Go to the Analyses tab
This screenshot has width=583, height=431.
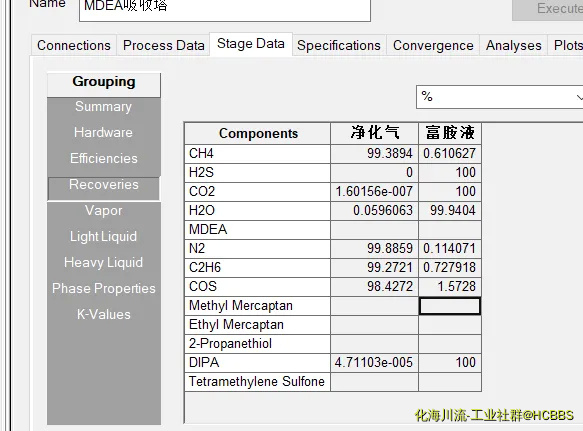[x=513, y=45]
